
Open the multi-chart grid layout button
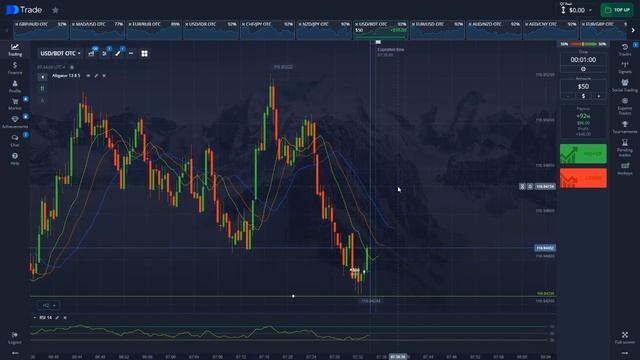(144, 53)
